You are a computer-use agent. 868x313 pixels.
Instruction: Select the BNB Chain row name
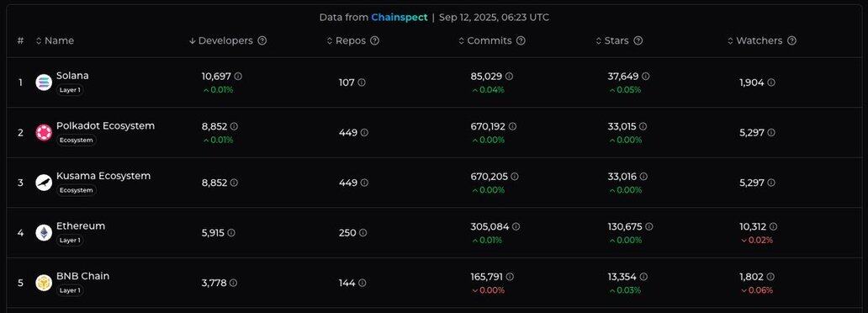tap(83, 276)
